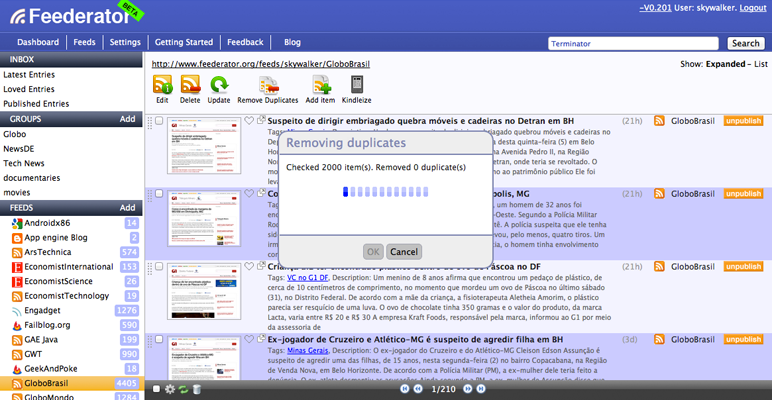The image size is (772, 400).
Task: Go to the previous page of entries
Action: coord(418,389)
